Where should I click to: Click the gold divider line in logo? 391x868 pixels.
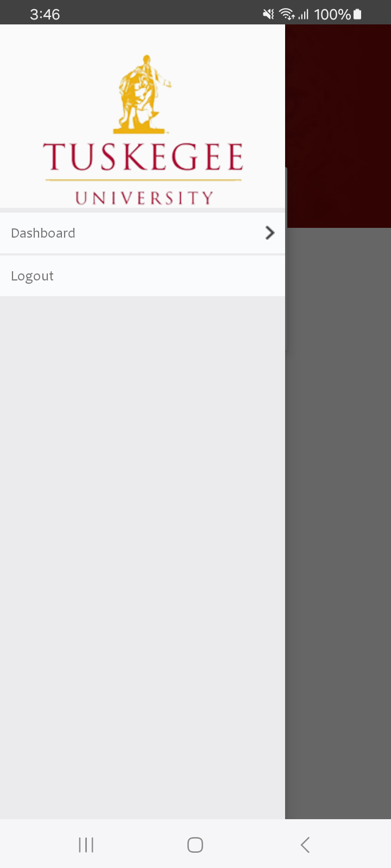coord(143,180)
